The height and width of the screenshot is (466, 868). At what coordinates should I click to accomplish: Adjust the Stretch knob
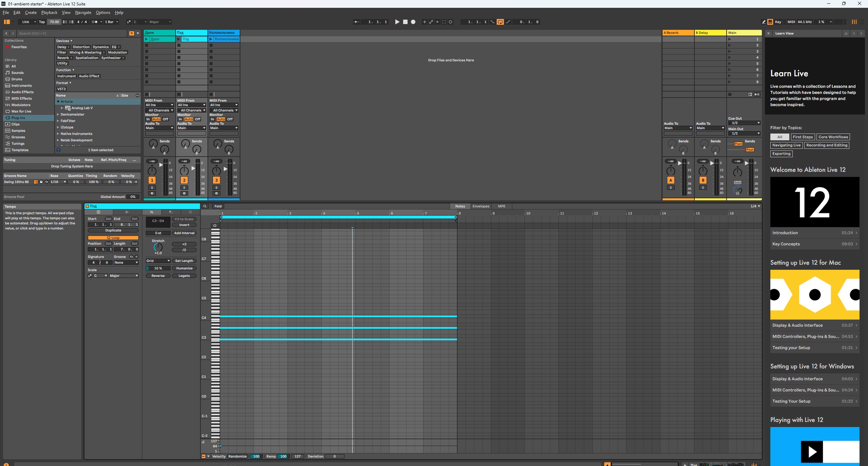pyautogui.click(x=158, y=247)
